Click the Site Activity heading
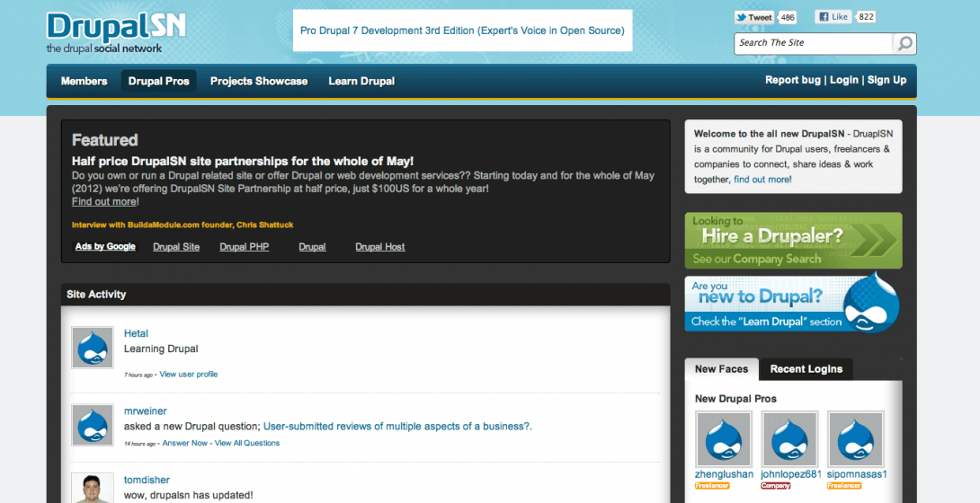This screenshot has width=980, height=503. coord(96,295)
